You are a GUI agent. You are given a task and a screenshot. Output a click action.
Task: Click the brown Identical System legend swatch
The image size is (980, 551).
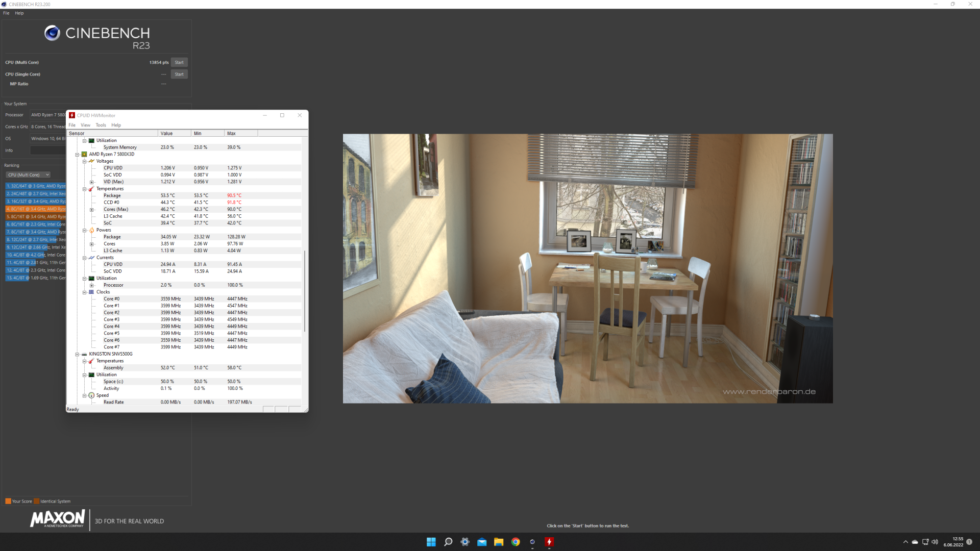pos(37,501)
